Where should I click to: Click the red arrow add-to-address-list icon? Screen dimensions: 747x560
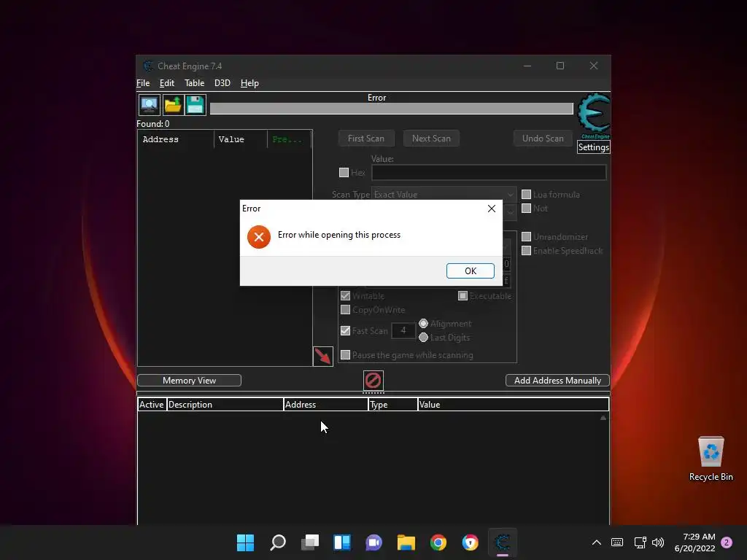pyautogui.click(x=323, y=356)
